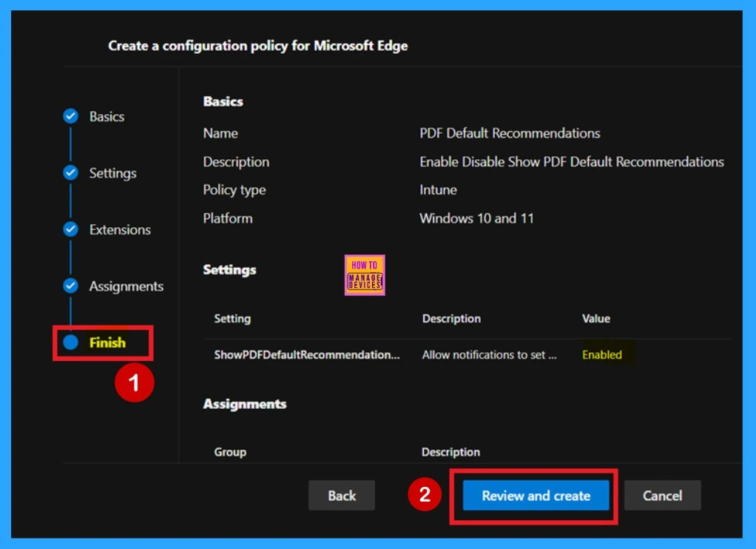756x549 pixels.
Task: Click the Settings section heading
Action: (229, 269)
